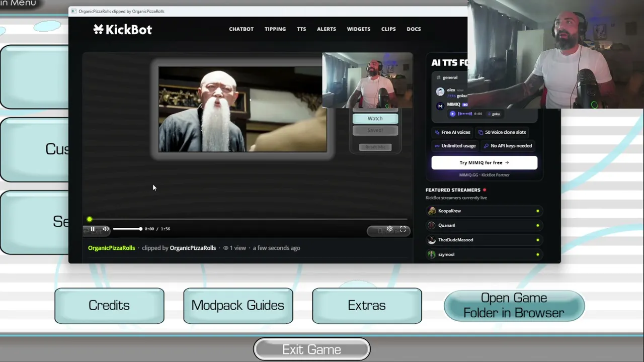Image resolution: width=644 pixels, height=362 pixels.
Task: Click the FEATURED STREAMERS heading
Action: pyautogui.click(x=453, y=190)
